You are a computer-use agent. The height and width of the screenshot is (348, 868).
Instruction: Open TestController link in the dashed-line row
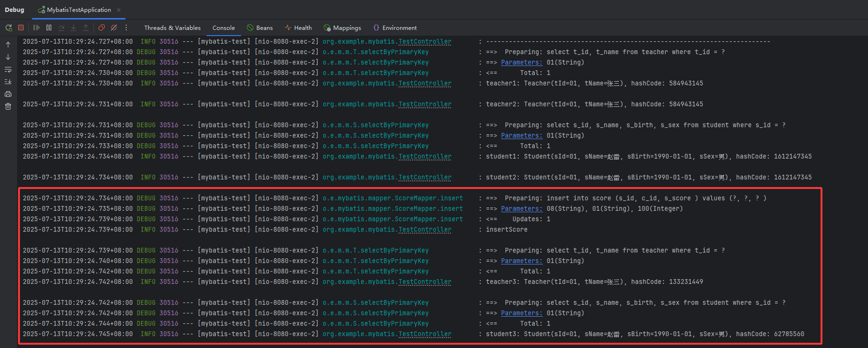tap(425, 41)
